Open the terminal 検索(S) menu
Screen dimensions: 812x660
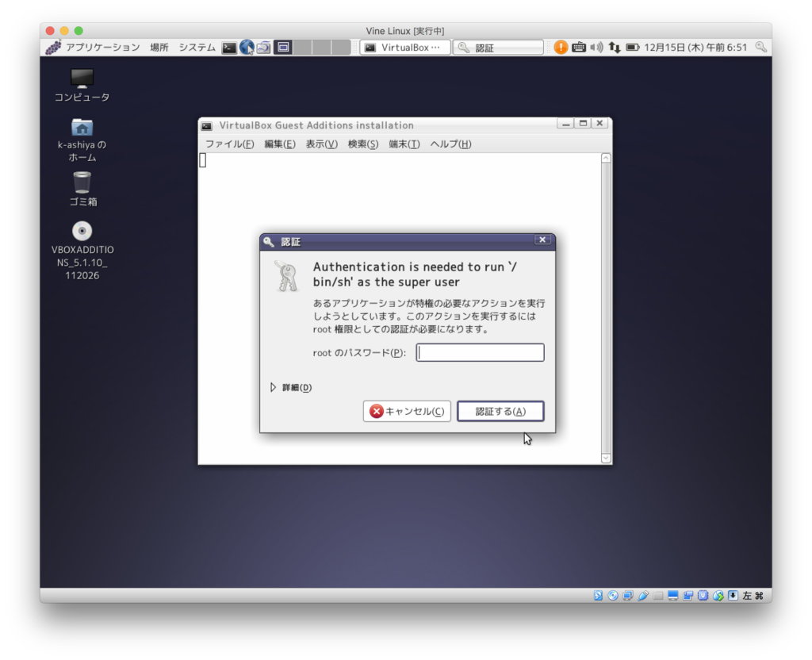(x=363, y=144)
